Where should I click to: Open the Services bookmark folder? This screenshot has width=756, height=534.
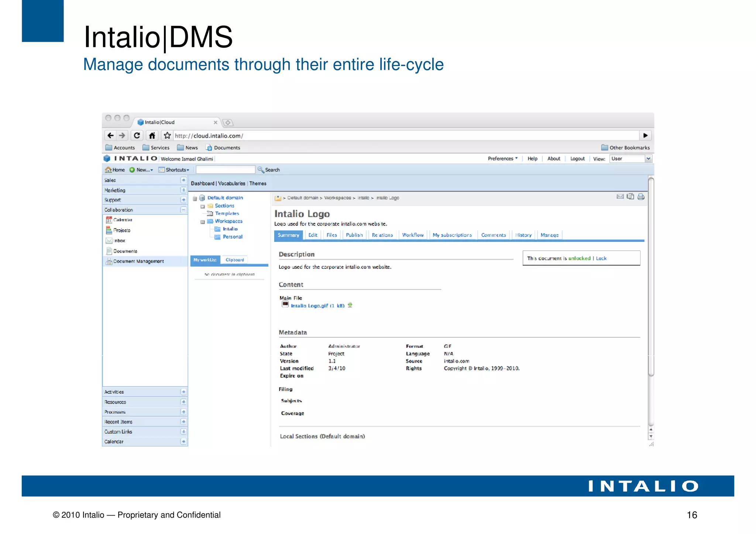click(156, 148)
